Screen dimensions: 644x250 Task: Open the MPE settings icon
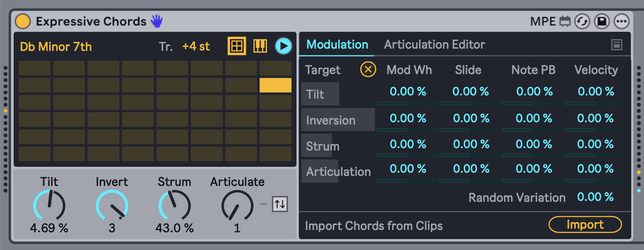[565, 21]
